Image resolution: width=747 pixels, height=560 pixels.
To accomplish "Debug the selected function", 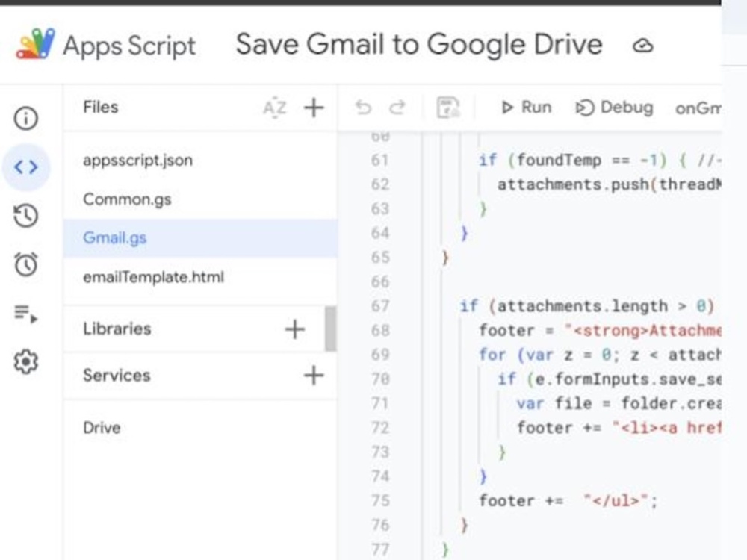I will pos(614,108).
